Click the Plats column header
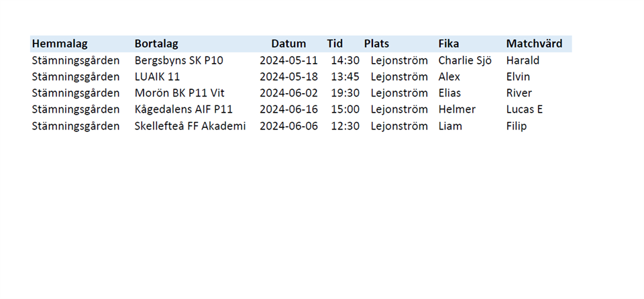644x299 pixels. (x=376, y=44)
